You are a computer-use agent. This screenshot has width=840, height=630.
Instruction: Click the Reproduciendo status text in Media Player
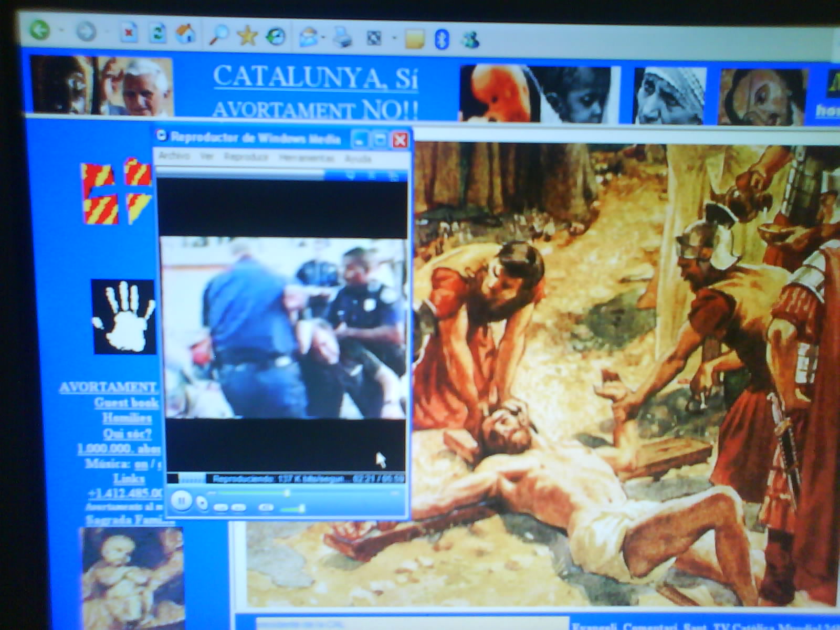coord(279,479)
